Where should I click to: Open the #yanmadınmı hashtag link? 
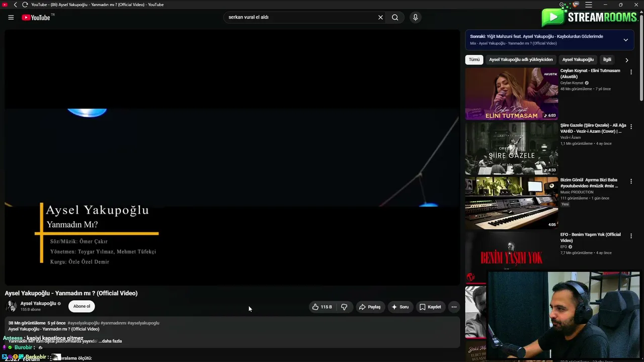pos(113,323)
